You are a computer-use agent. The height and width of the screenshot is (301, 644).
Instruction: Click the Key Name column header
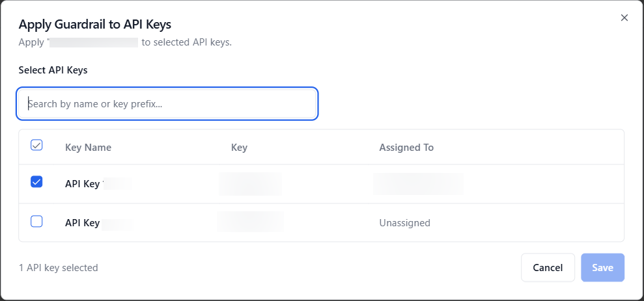point(88,148)
